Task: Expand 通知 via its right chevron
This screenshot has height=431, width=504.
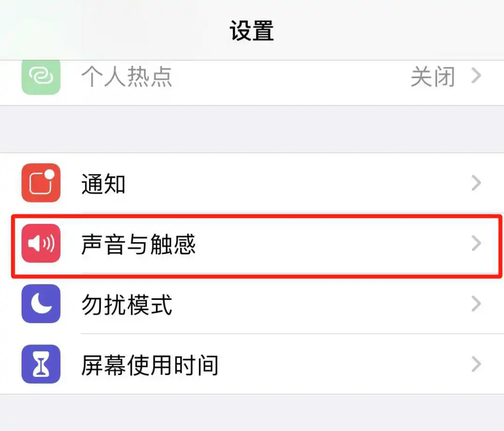Action: point(476,183)
